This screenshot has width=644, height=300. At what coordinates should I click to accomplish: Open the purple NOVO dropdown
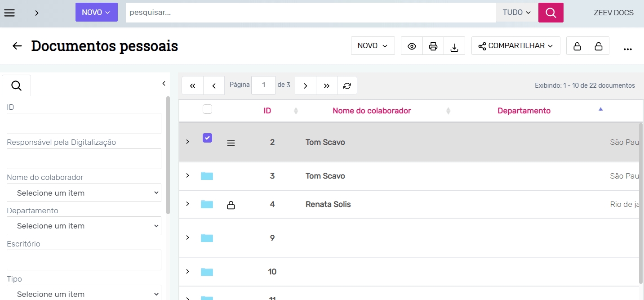point(96,13)
